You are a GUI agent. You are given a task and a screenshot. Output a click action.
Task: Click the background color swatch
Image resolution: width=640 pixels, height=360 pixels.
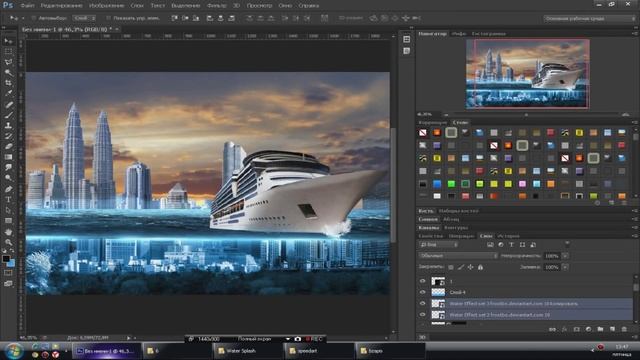(11, 263)
